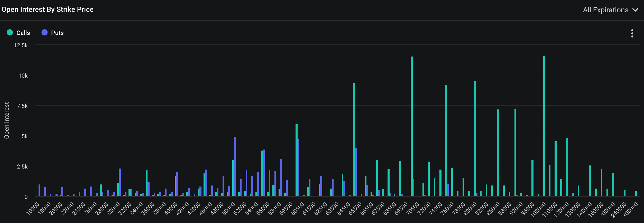Click the purple Puts legend color dot
Viewport: 644px width, 223px height.
pos(44,32)
